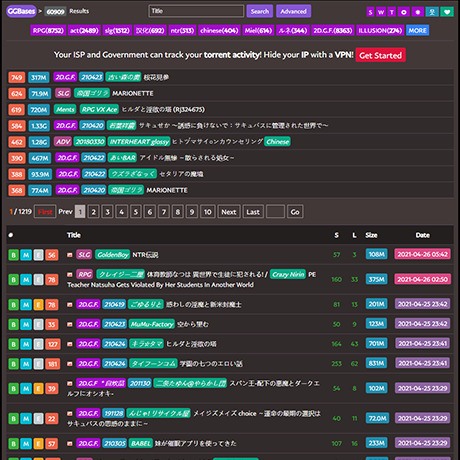Click the purple S icon in the header

coord(370,12)
